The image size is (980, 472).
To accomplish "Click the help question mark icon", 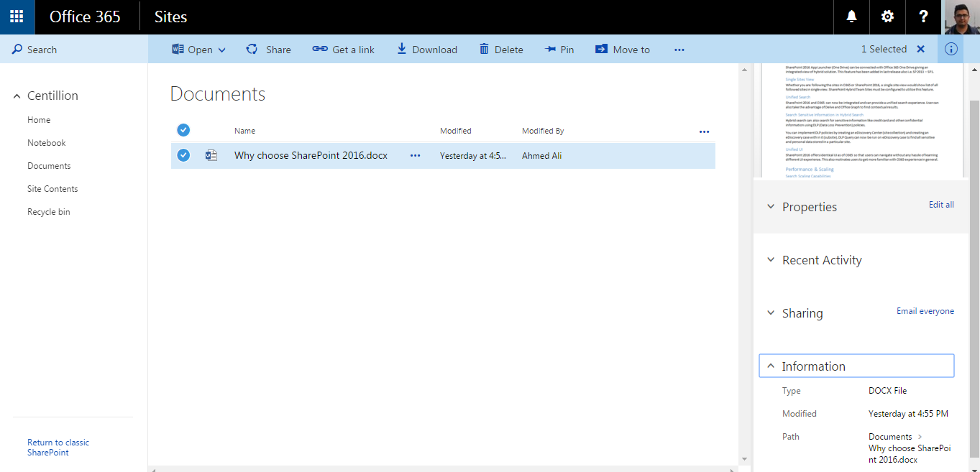I will (923, 17).
